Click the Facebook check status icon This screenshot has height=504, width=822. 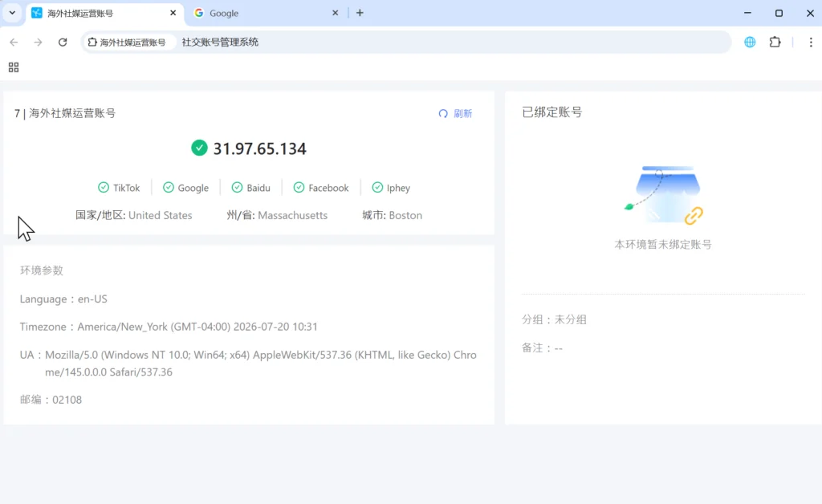point(299,187)
